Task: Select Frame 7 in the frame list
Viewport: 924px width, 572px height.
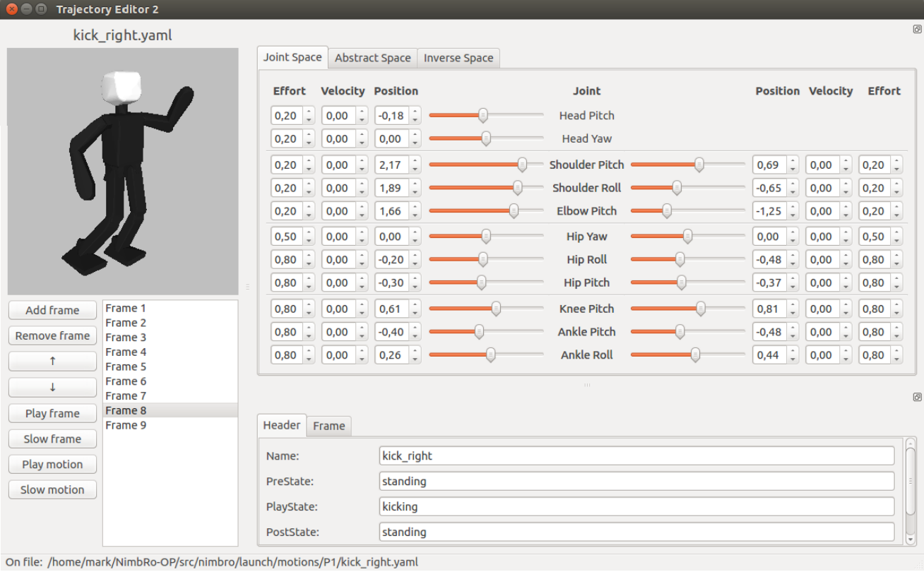Action: coord(170,395)
